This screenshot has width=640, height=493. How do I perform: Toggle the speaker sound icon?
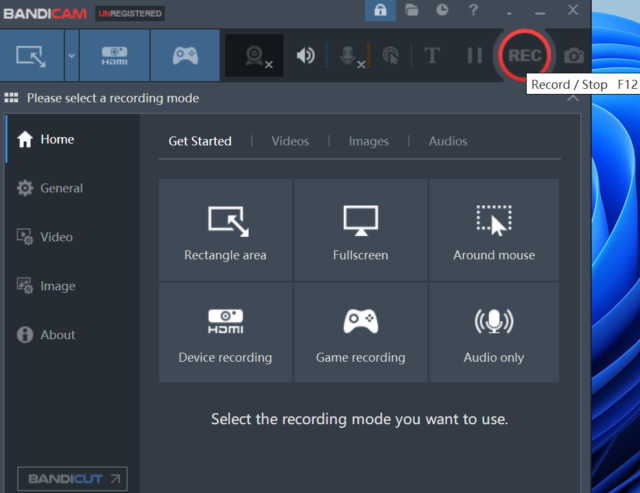tap(305, 56)
